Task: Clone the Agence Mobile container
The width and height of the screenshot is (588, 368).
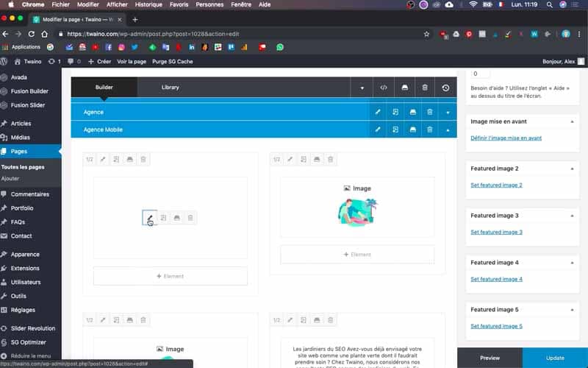Action: click(x=395, y=130)
